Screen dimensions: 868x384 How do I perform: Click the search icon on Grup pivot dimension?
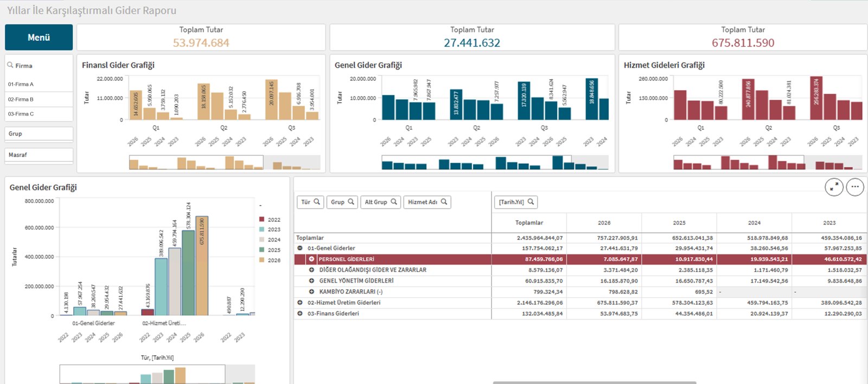click(351, 202)
